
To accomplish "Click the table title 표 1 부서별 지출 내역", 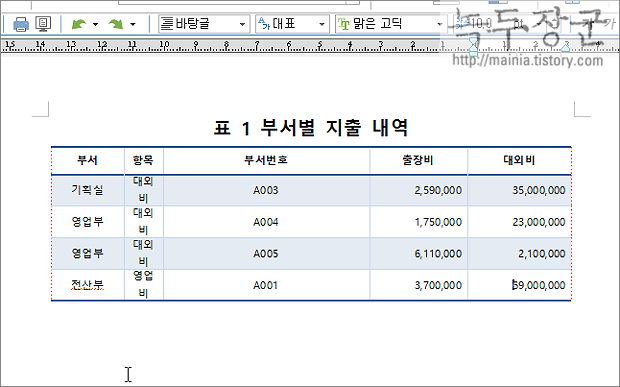I will point(310,128).
